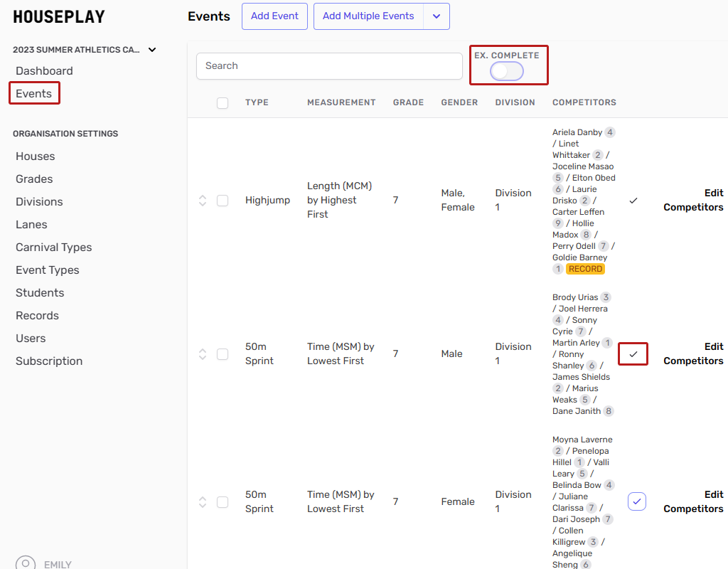Go to Students in organisation settings
Viewport: 728px width, 569px height.
40,293
